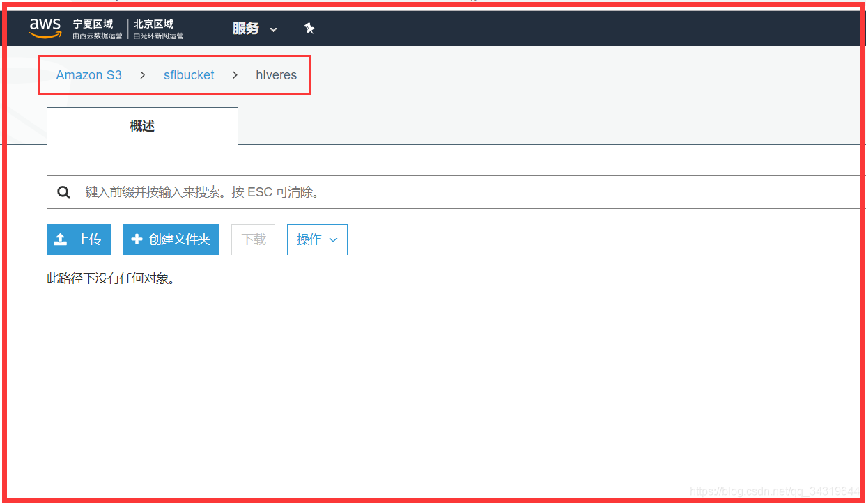Click the AWS logo
Viewport: 866px width, 504px height.
[x=45, y=28]
